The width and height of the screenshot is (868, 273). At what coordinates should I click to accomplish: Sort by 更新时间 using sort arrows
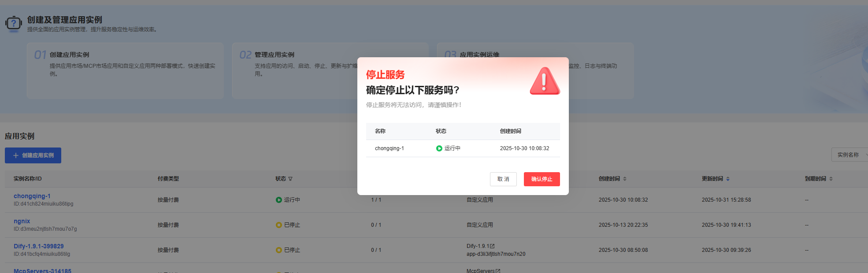(728, 179)
